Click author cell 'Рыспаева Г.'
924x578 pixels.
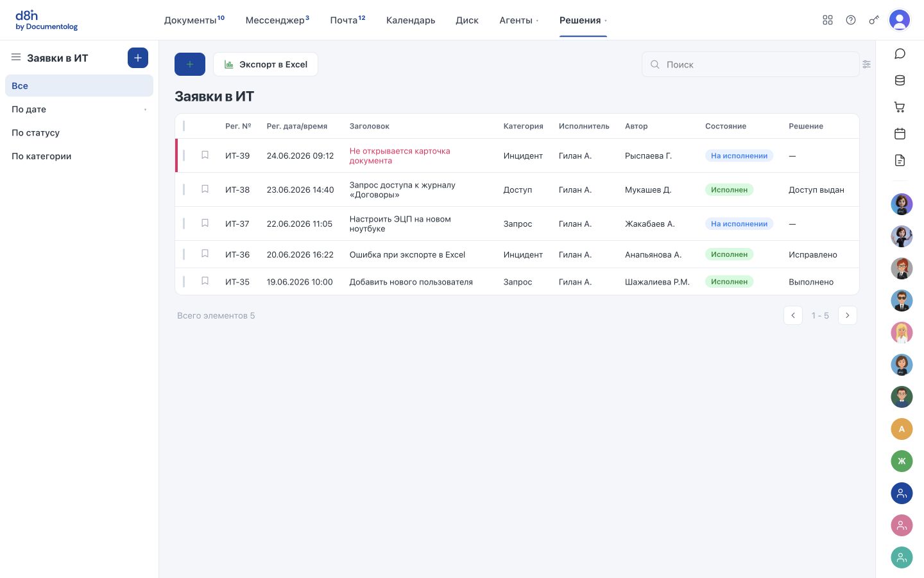[x=649, y=155]
